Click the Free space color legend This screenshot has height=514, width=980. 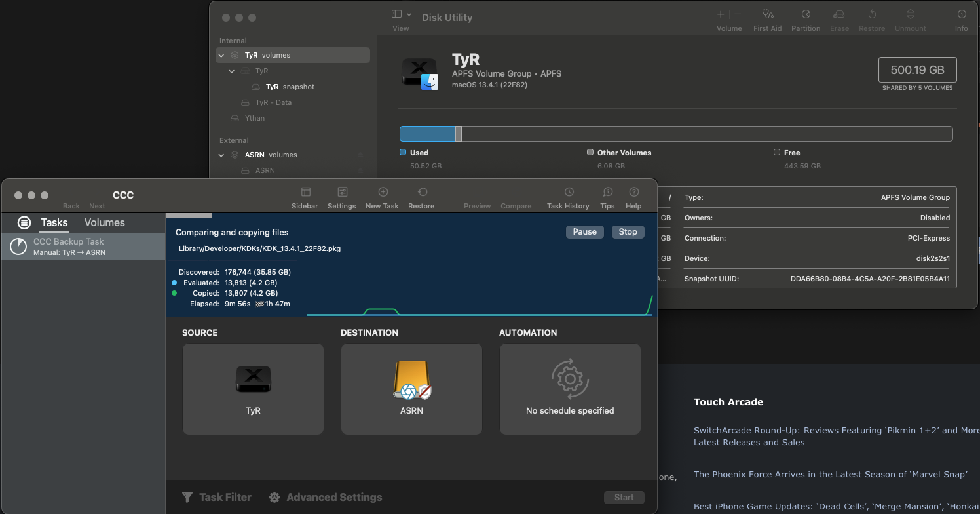pos(777,152)
